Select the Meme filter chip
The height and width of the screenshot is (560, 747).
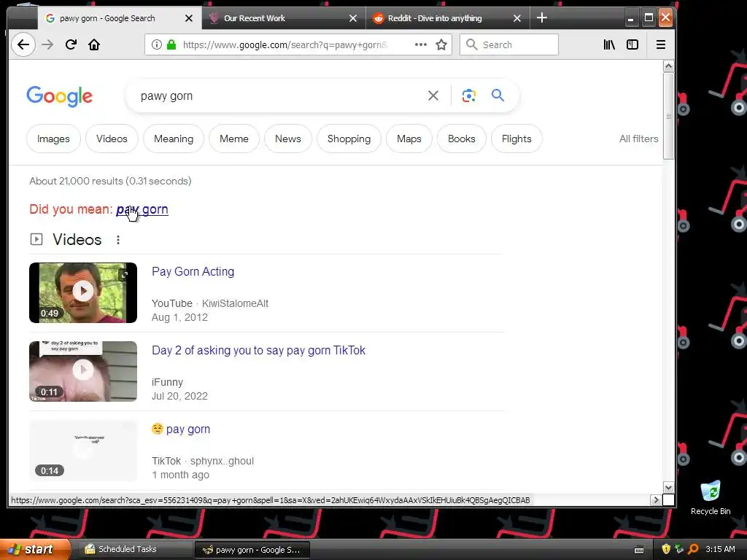click(x=234, y=139)
